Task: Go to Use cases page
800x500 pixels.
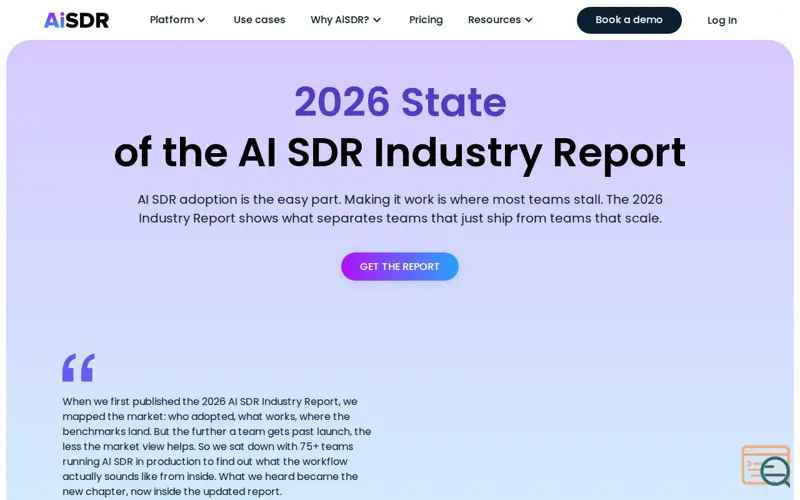Action: [259, 20]
